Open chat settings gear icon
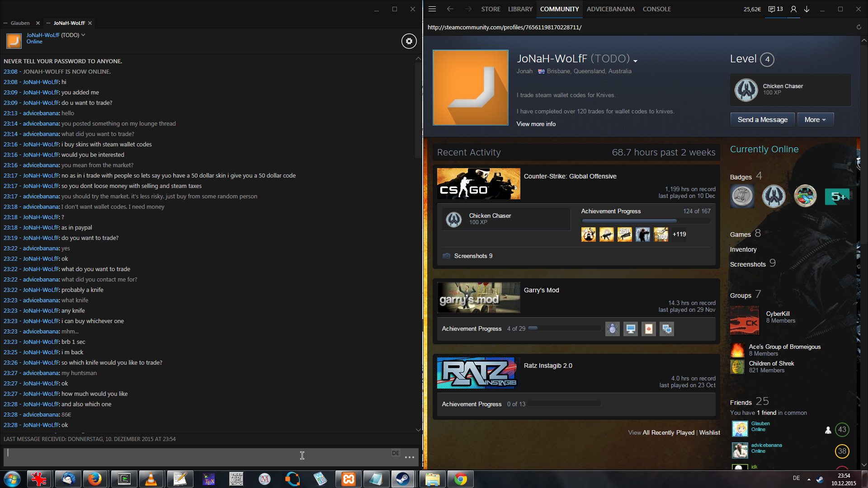The height and width of the screenshot is (488, 868). [409, 41]
